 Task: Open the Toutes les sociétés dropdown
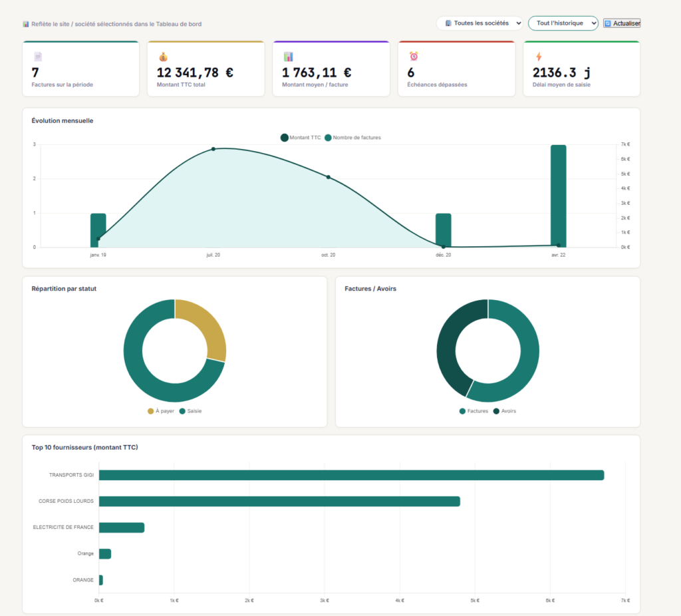tap(479, 23)
